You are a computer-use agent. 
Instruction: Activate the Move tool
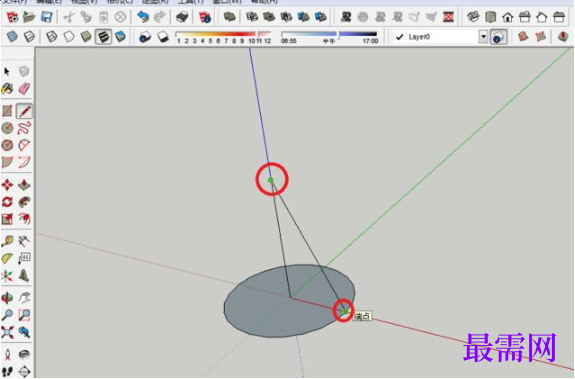pos(7,184)
